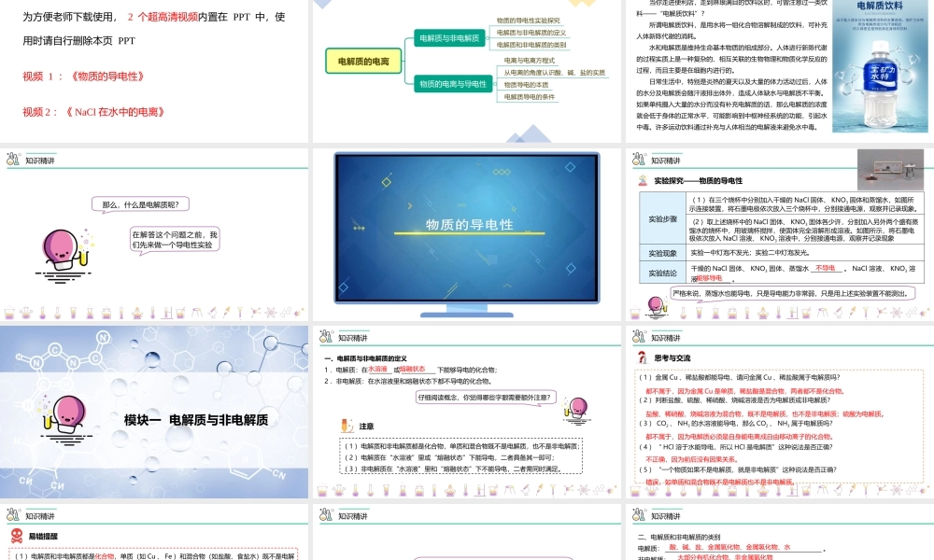This screenshot has width=934, height=560.
Task: Select the red text 视频 1：《物质的导电性》
Action: pos(83,77)
